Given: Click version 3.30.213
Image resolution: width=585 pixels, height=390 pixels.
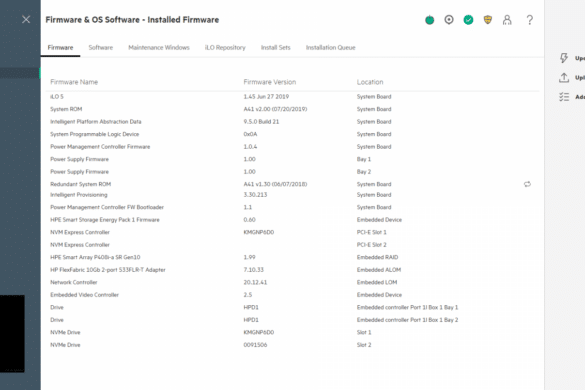Looking at the screenshot, I should [255, 195].
